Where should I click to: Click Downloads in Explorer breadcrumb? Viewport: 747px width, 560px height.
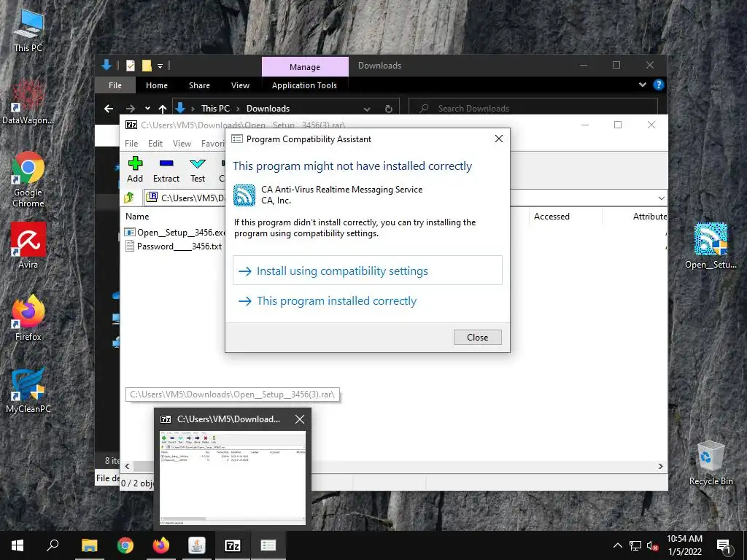[x=268, y=109]
